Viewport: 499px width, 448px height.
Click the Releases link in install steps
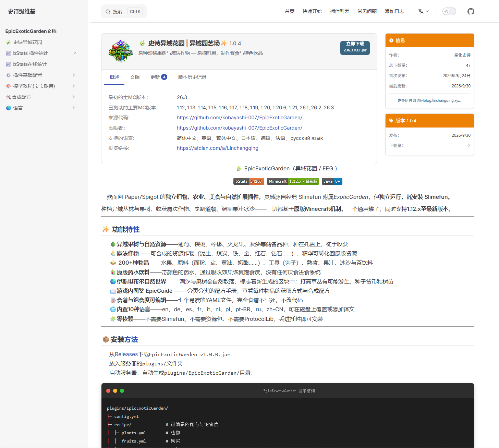pyautogui.click(x=126, y=354)
